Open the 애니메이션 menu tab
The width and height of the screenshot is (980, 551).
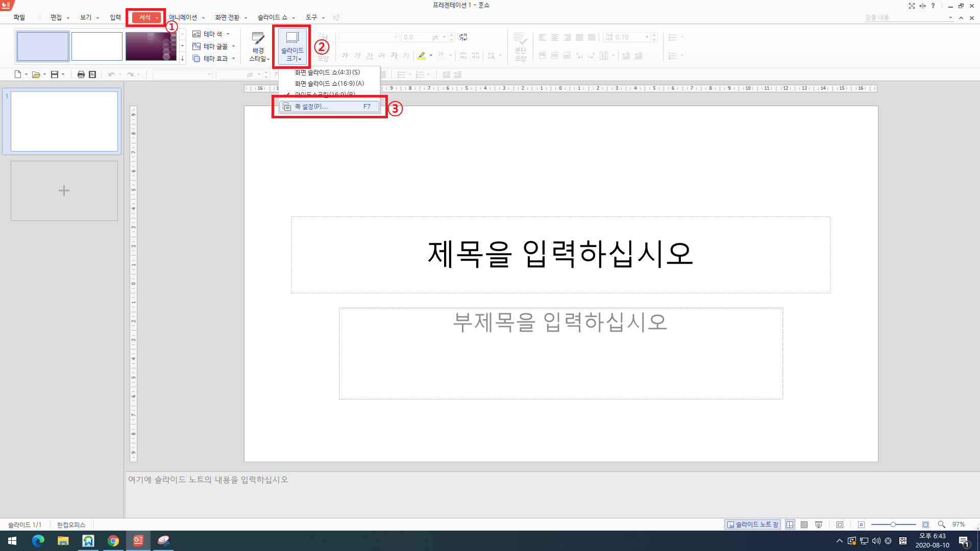[183, 17]
